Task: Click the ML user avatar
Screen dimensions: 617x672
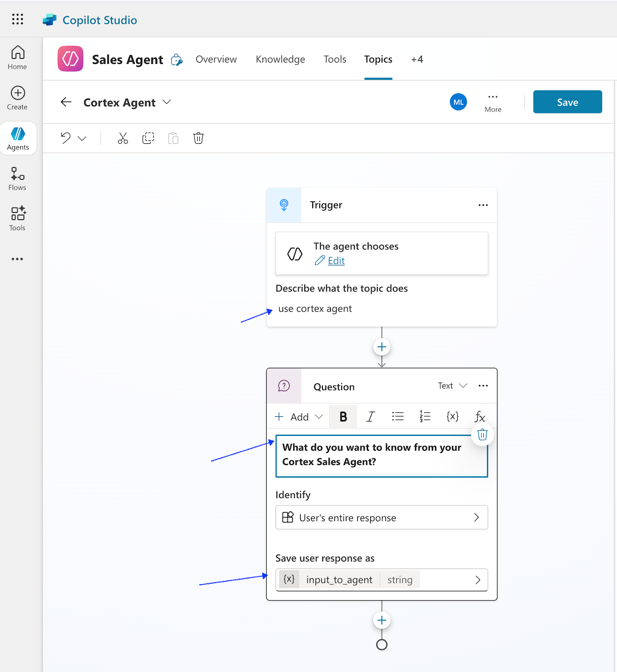Action: point(458,102)
